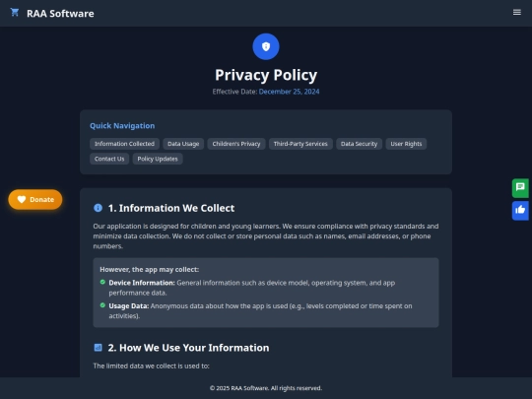The image size is (532, 399).
Task: Click the blue shield privacy icon
Action: coord(266,46)
